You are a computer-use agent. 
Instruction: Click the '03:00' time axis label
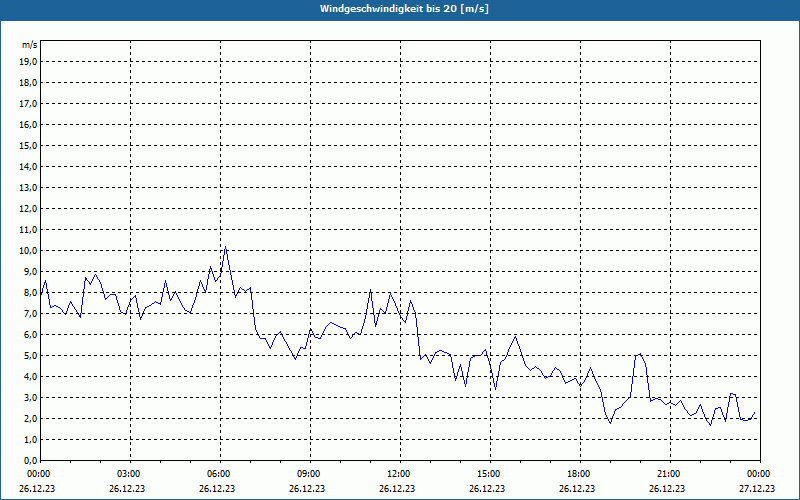[130, 474]
